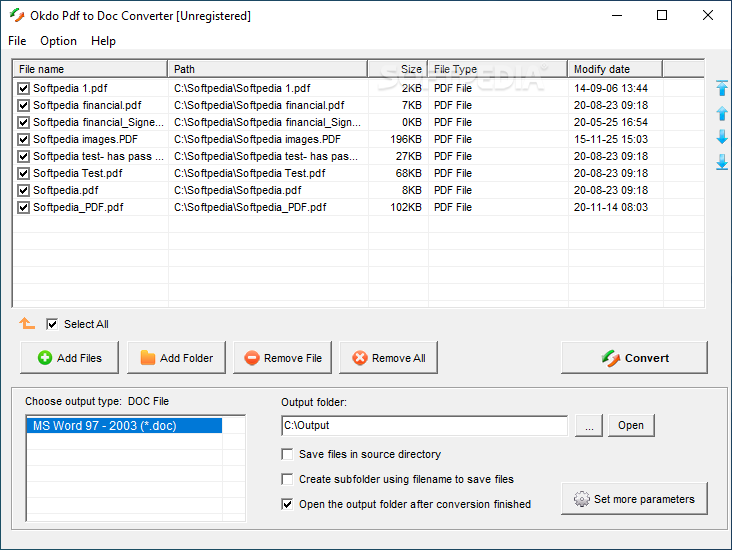Viewport: 732px width, 550px height.
Task: Open the File menu
Action: click(x=17, y=41)
